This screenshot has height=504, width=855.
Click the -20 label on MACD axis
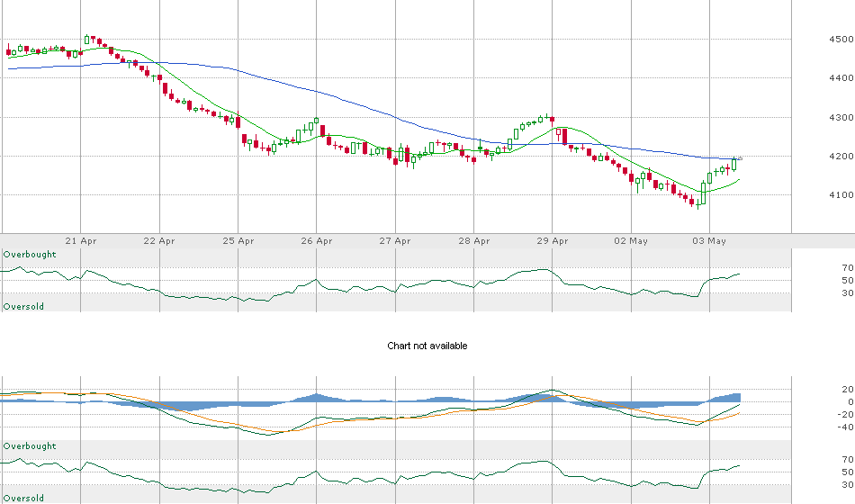coord(846,415)
